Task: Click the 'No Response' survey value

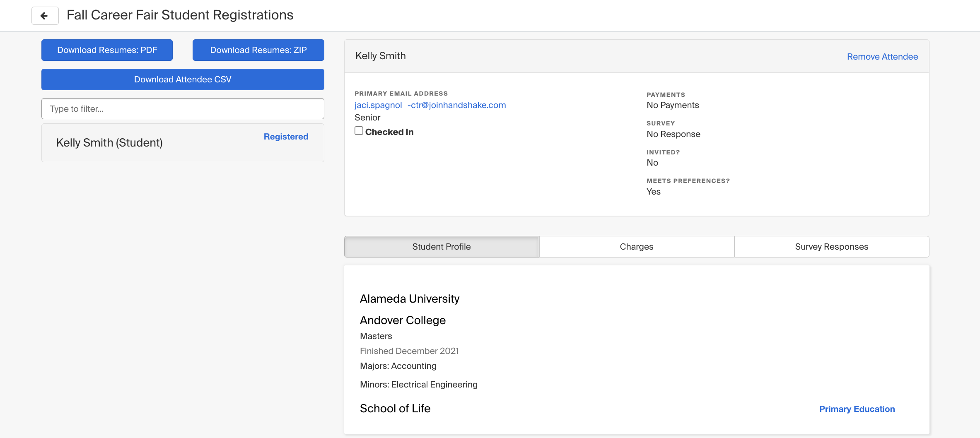Action: [673, 134]
